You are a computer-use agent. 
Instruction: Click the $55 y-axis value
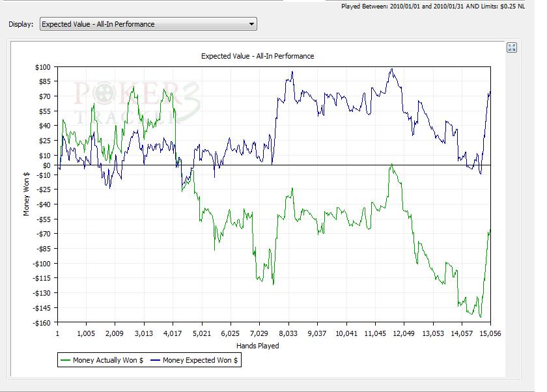pyautogui.click(x=45, y=111)
